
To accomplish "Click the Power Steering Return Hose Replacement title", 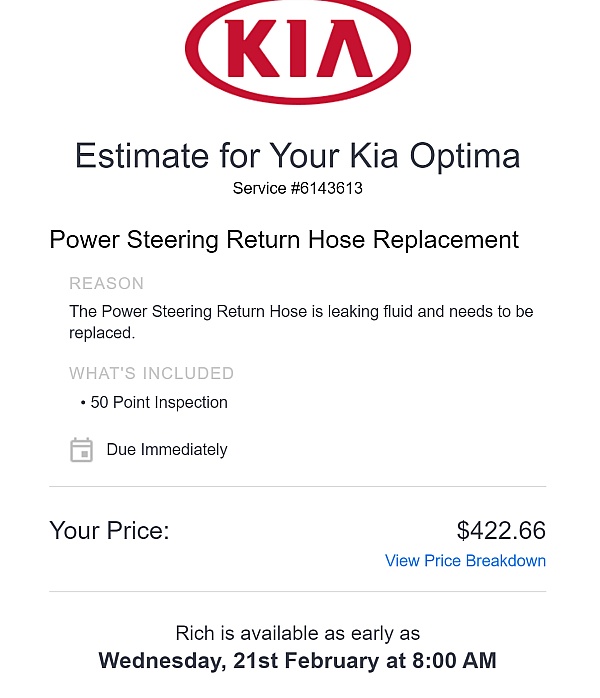I will click(284, 240).
